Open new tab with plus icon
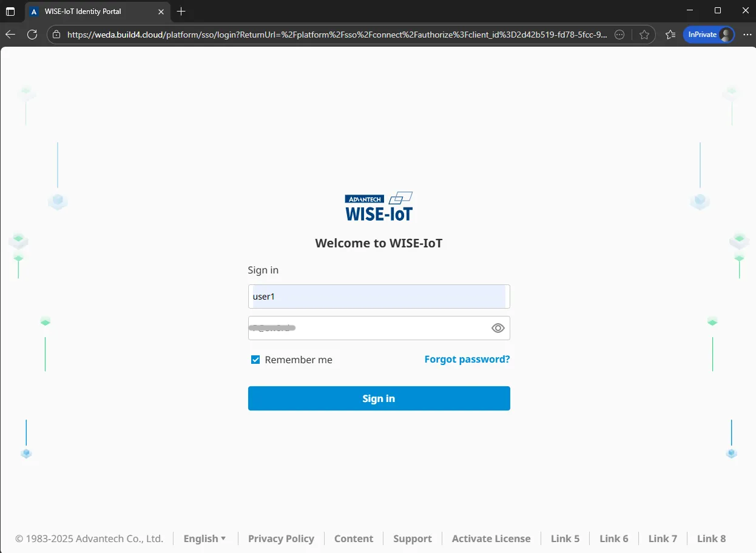Image resolution: width=756 pixels, height=553 pixels. click(x=181, y=12)
